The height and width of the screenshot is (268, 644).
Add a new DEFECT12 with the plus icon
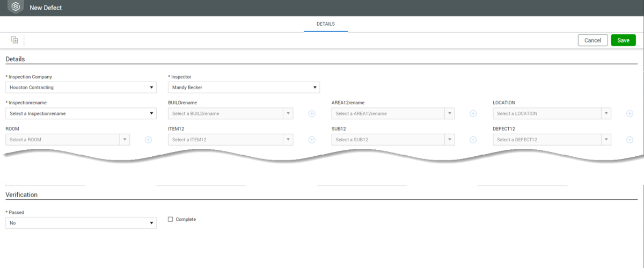(x=630, y=140)
